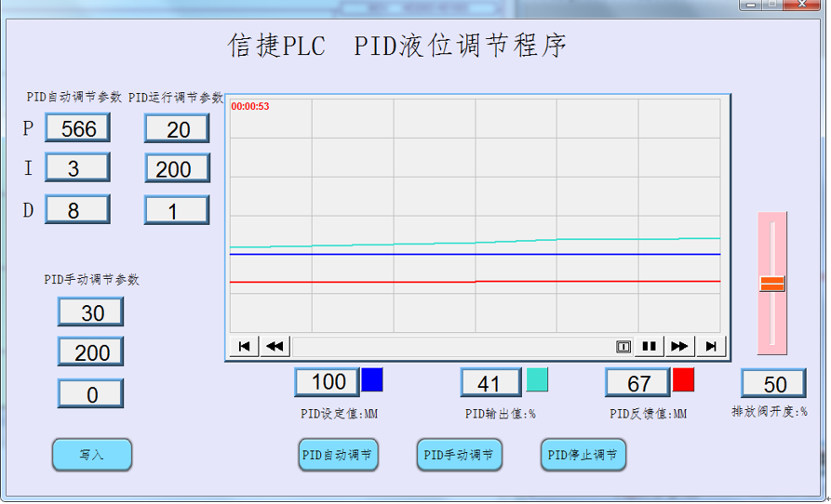Switch to PID手动调节 mode
This screenshot has height=504, width=831.
point(461,456)
